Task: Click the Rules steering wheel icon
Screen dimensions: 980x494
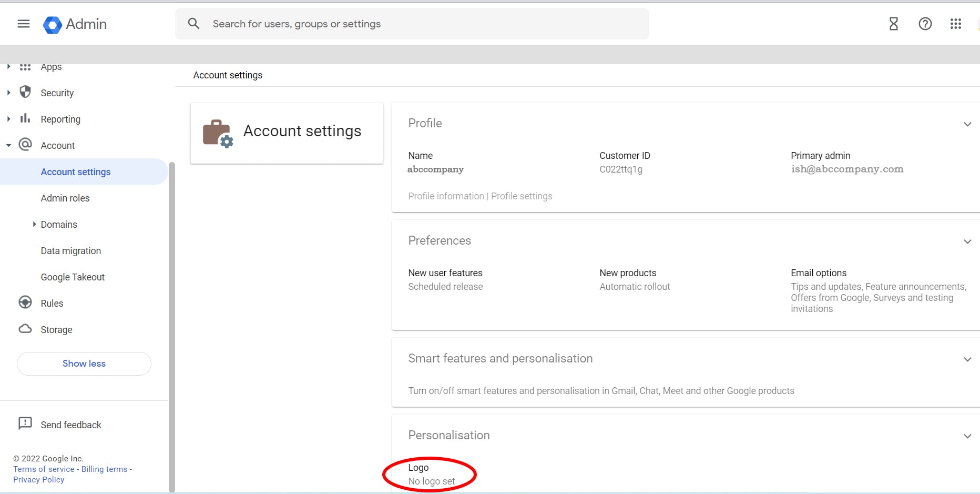Action: click(25, 303)
